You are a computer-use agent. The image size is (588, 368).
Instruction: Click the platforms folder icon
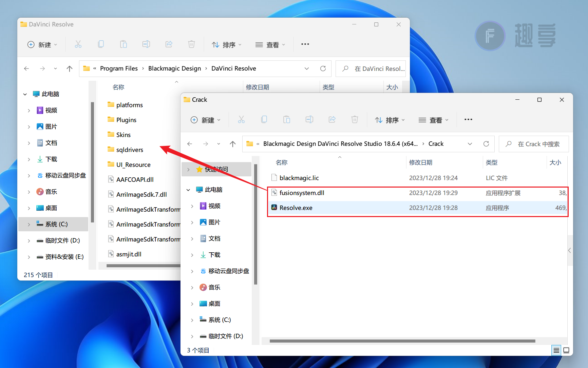(x=111, y=104)
